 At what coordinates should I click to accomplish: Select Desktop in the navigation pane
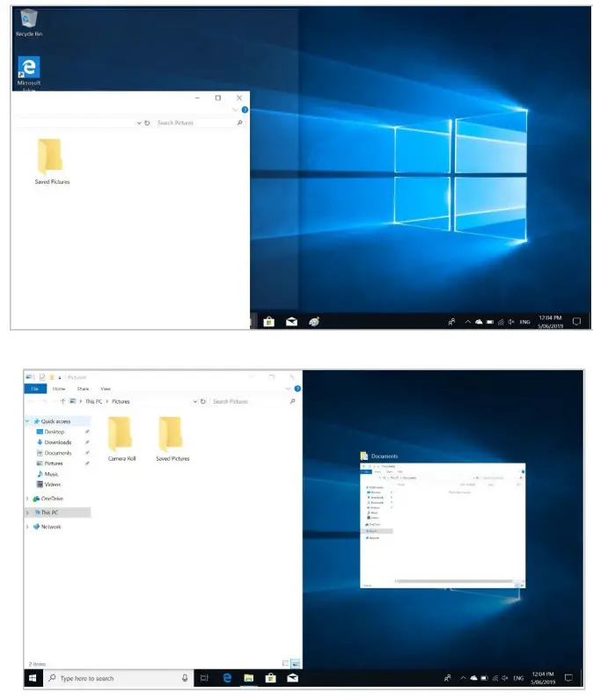(x=55, y=432)
